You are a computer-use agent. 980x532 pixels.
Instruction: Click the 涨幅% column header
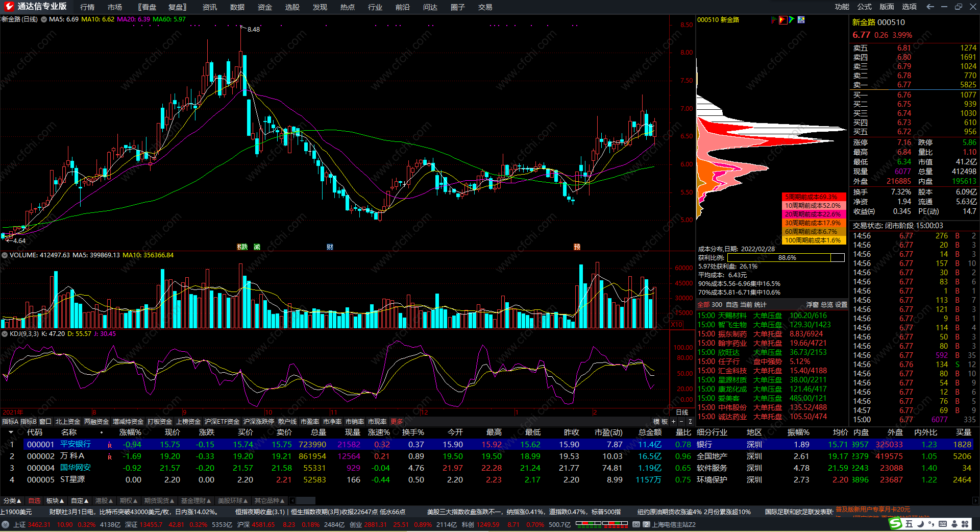[130, 432]
